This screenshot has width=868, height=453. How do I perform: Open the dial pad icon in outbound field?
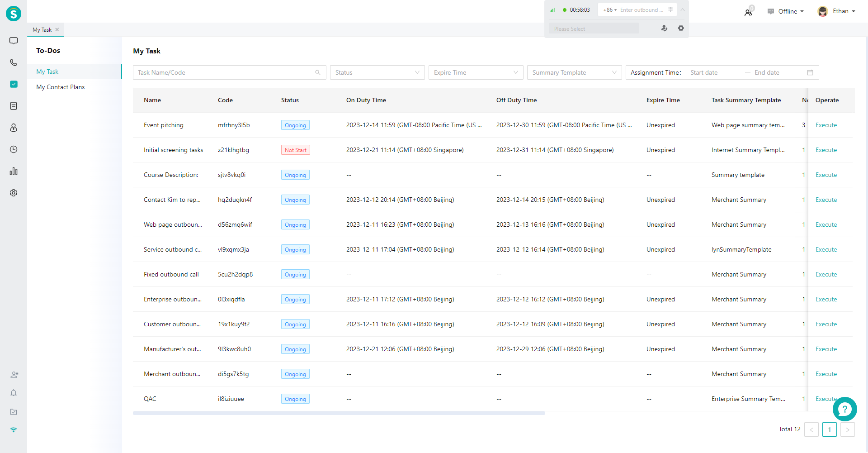point(670,10)
